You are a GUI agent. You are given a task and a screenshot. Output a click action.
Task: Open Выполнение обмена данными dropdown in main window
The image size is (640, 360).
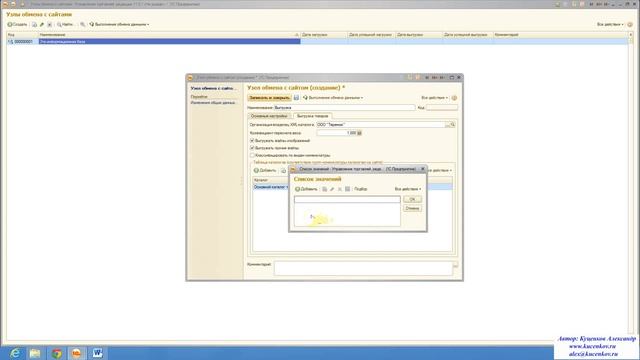119,24
